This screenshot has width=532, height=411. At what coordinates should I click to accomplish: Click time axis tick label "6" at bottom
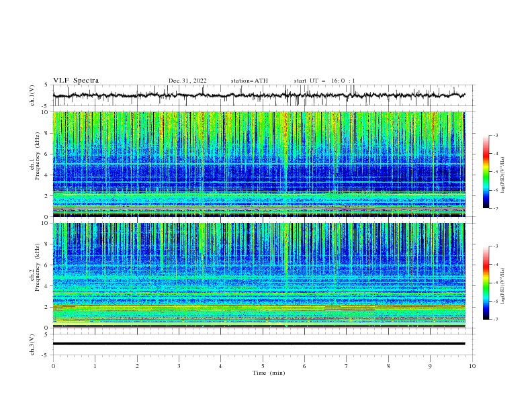click(304, 366)
